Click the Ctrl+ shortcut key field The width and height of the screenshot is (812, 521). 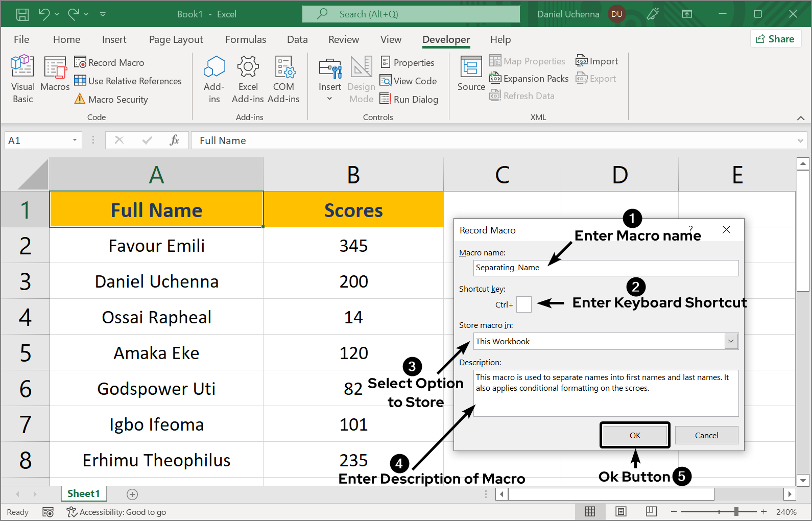[524, 304]
